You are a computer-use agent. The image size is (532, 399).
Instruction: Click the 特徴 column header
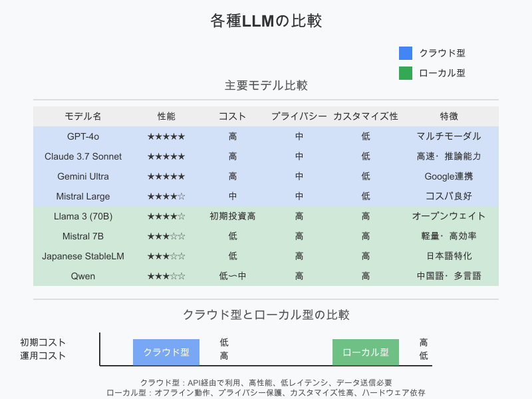pos(449,116)
